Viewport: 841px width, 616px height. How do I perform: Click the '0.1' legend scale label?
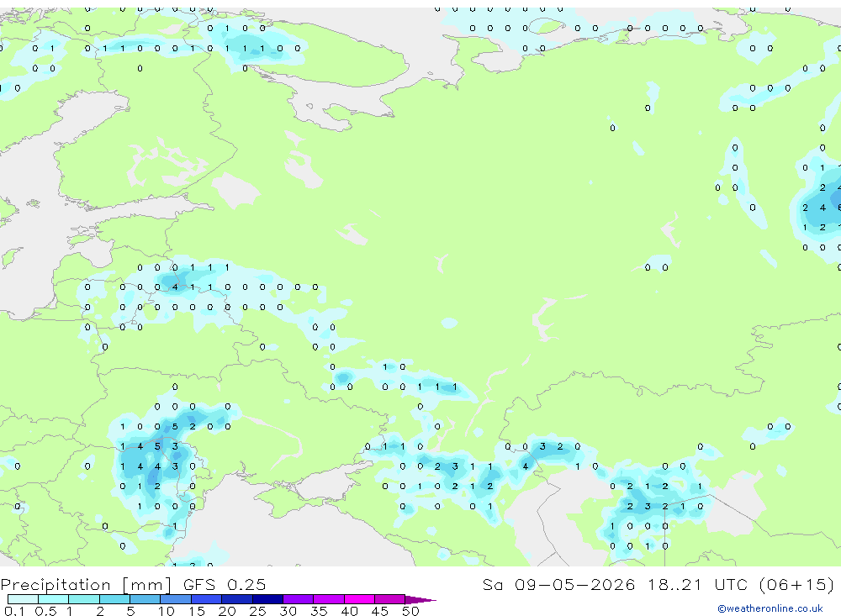(14, 611)
